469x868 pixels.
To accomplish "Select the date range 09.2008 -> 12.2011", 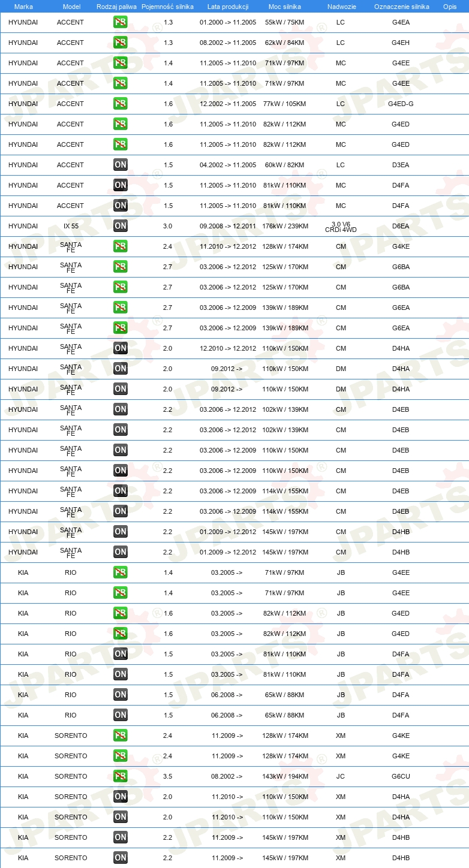I will click(x=228, y=226).
